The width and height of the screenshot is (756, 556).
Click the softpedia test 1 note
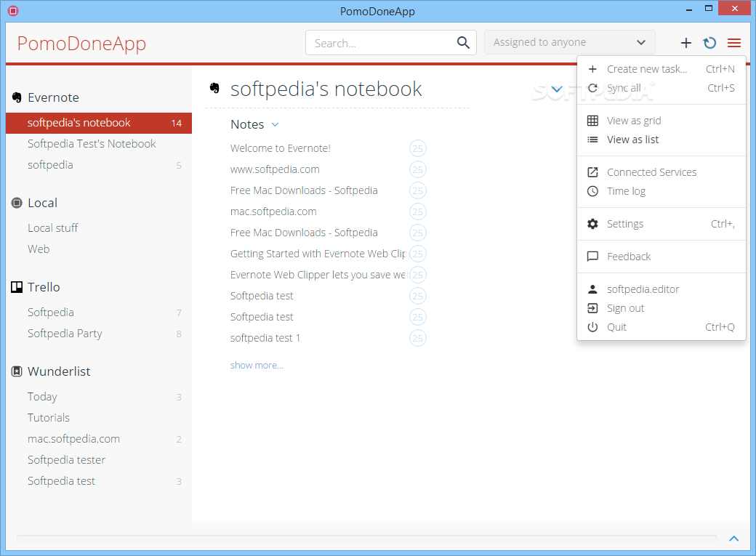click(x=265, y=338)
